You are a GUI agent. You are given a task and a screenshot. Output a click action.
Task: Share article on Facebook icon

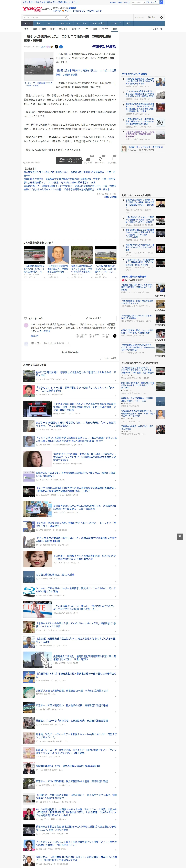click(61, 47)
